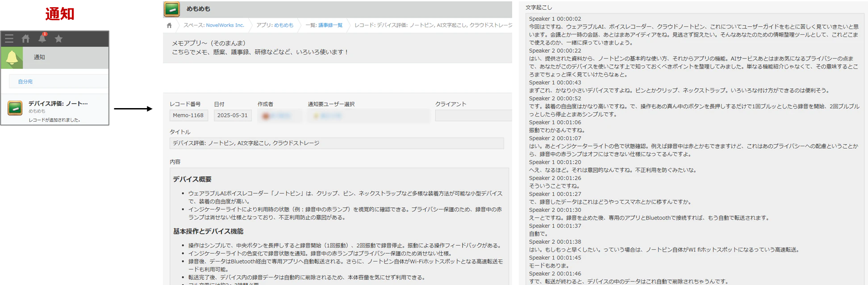Click the large green notification bell icon
868x285 pixels.
[x=12, y=58]
